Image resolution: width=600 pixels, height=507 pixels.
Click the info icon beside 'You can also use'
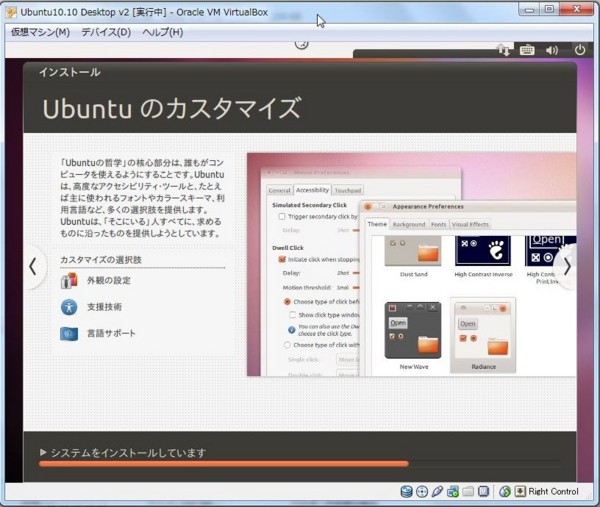(x=291, y=330)
